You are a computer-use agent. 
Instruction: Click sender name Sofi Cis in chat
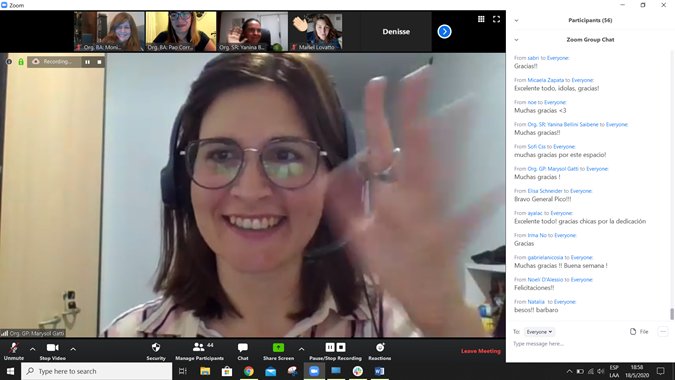point(536,147)
